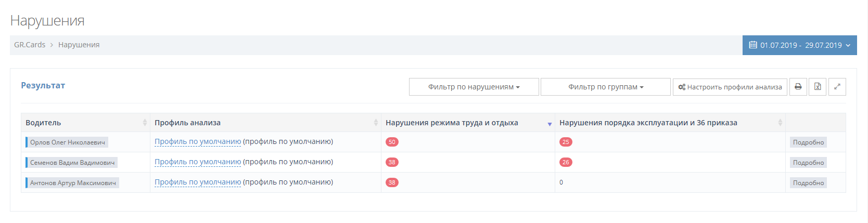Open Подробно for Семенов Вадим Вадимович
Viewport: 868px width, 223px height.
point(808,163)
